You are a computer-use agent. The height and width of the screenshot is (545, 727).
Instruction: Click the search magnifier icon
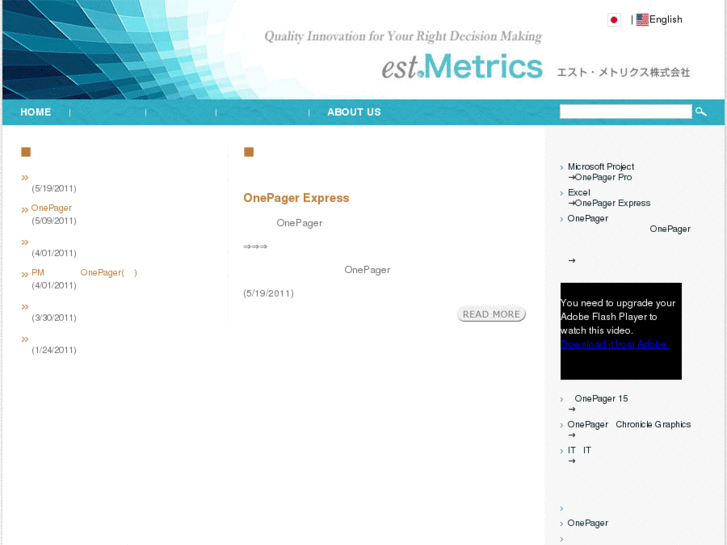701,112
